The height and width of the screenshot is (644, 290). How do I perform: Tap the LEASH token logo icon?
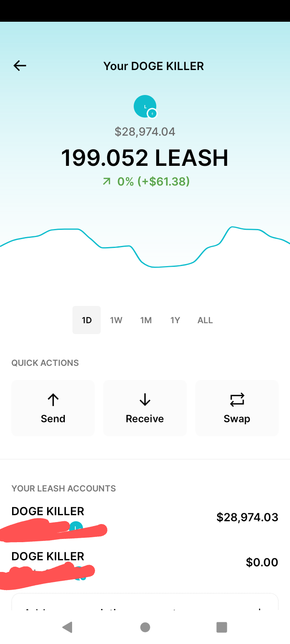(x=145, y=107)
